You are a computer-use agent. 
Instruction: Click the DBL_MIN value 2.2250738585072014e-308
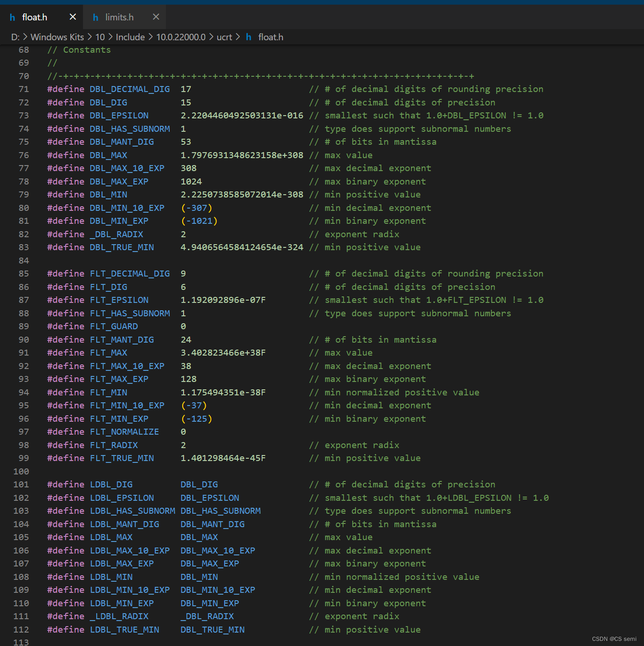(x=242, y=195)
